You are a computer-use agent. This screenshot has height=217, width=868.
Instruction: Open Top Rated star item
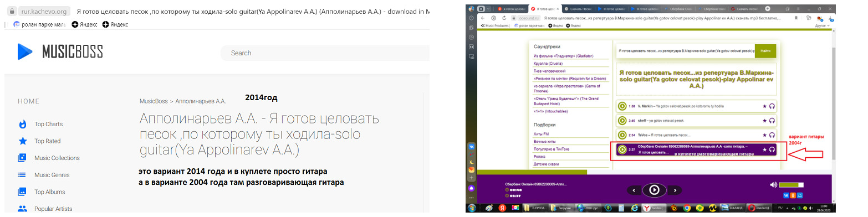[47, 141]
